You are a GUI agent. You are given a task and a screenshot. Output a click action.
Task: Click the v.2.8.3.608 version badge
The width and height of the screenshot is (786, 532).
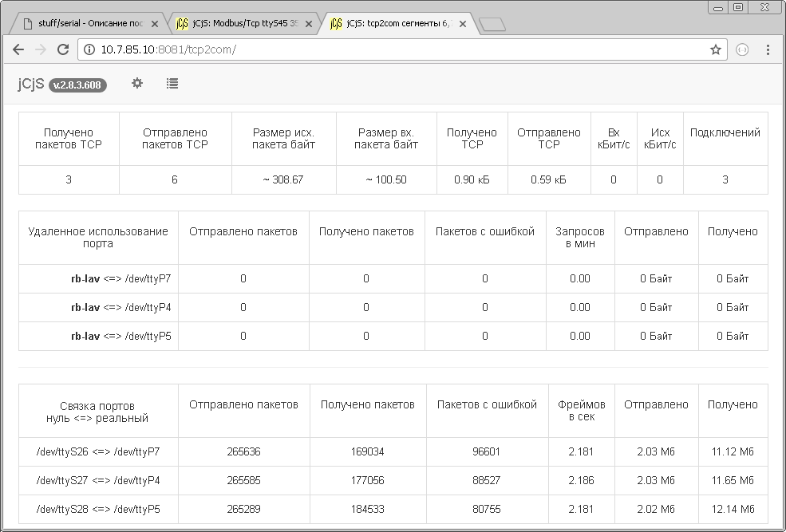[77, 85]
